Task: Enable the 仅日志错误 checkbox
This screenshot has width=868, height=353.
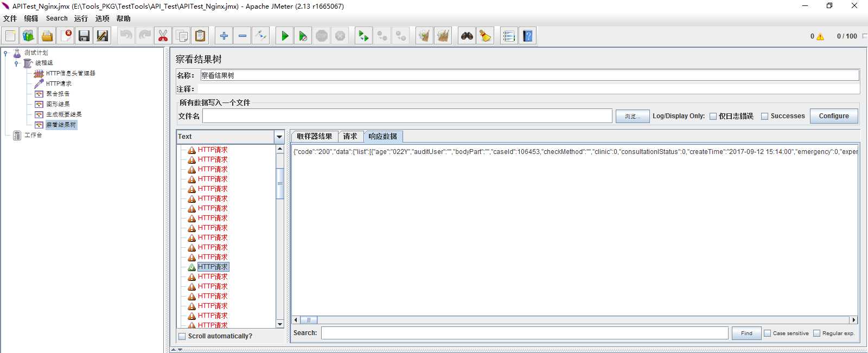Action: point(713,116)
